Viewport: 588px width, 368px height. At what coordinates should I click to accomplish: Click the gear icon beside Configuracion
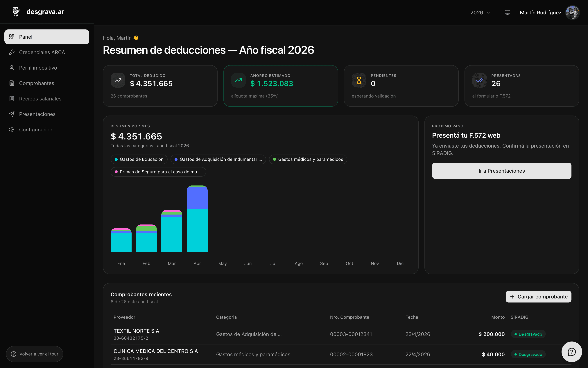tap(12, 130)
